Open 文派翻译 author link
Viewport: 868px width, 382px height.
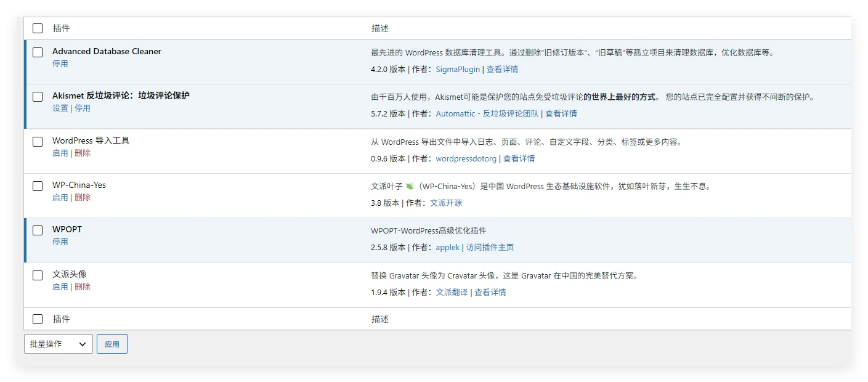coord(452,292)
